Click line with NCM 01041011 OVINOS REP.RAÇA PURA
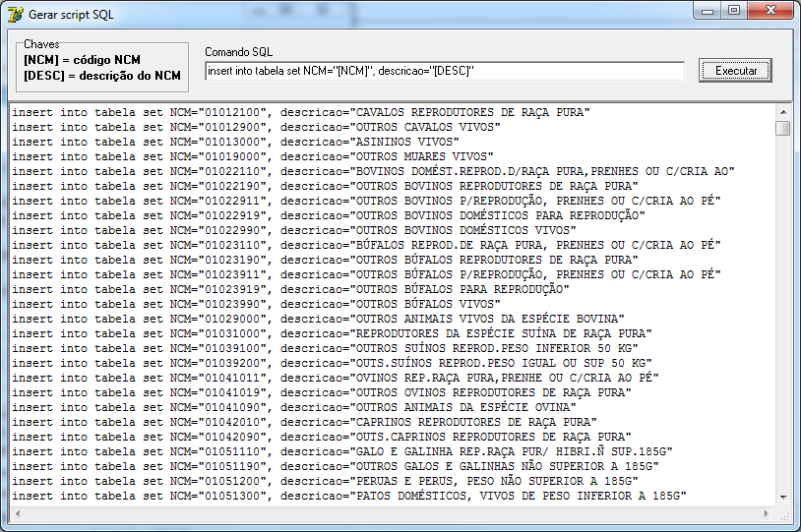The height and width of the screenshot is (532, 801). pos(336,379)
